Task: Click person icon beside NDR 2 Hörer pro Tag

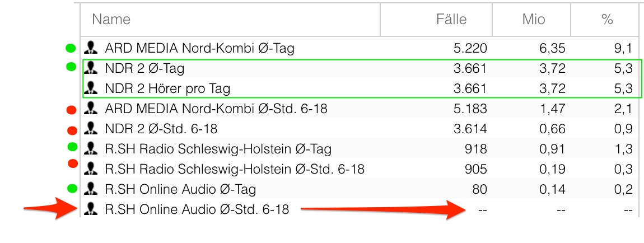Action: (90, 88)
